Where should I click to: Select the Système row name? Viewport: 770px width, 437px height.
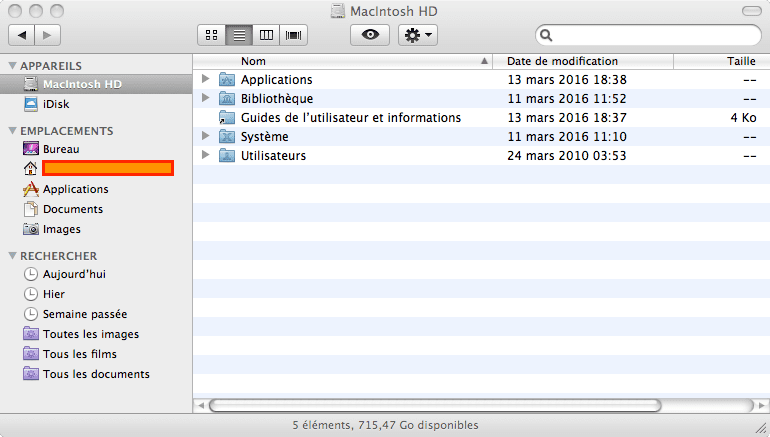[x=265, y=137]
